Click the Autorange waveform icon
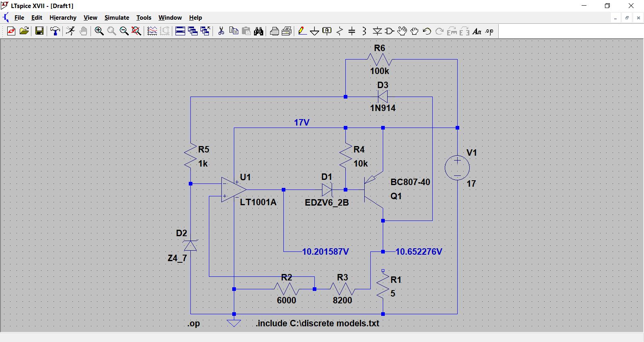Screen dimensions: 644x342 pos(152,31)
